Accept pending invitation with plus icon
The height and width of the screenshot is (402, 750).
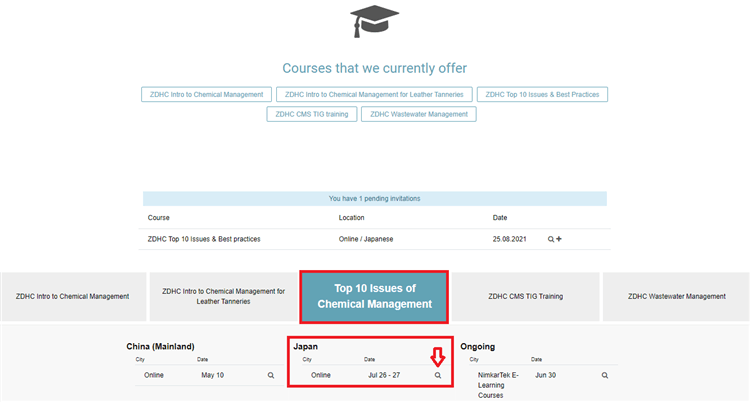[559, 239]
